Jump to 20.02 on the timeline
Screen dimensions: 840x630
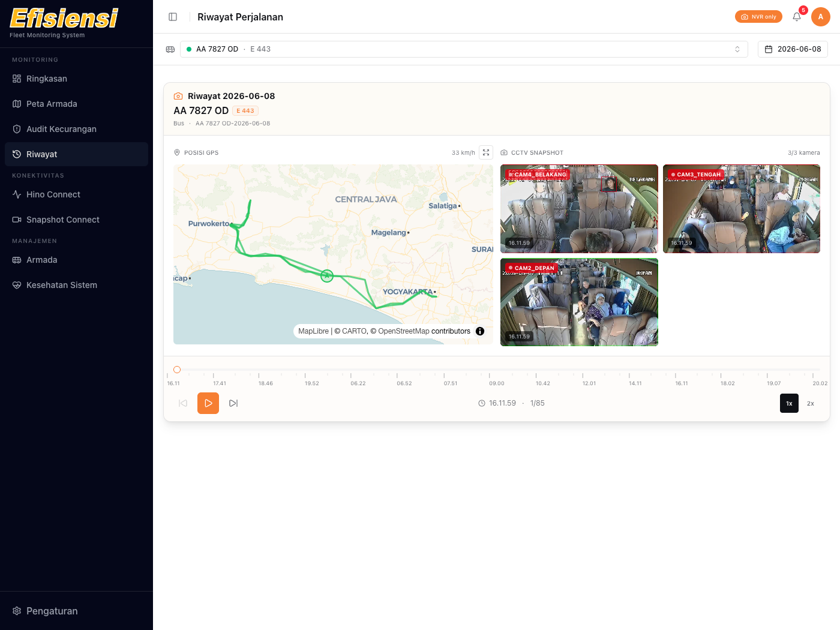pyautogui.click(x=820, y=383)
